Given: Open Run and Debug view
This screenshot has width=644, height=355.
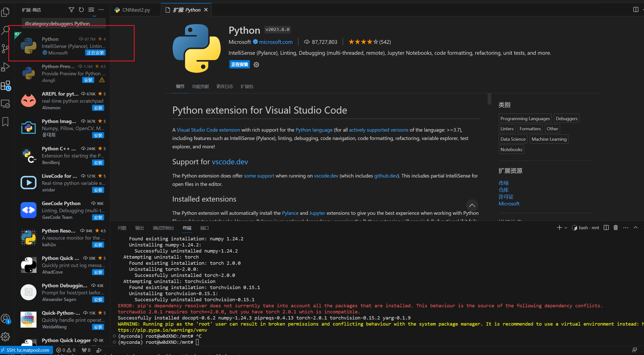Looking at the screenshot, I should (6, 67).
